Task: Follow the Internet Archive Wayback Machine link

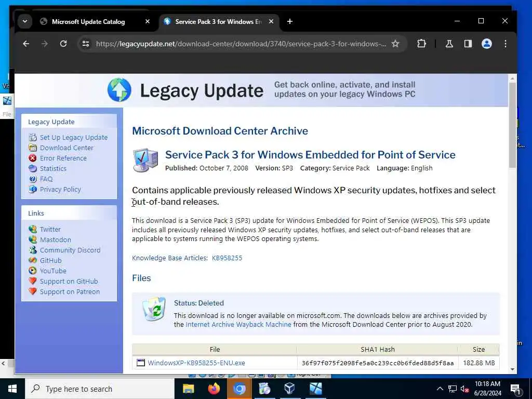Action: 238,324
